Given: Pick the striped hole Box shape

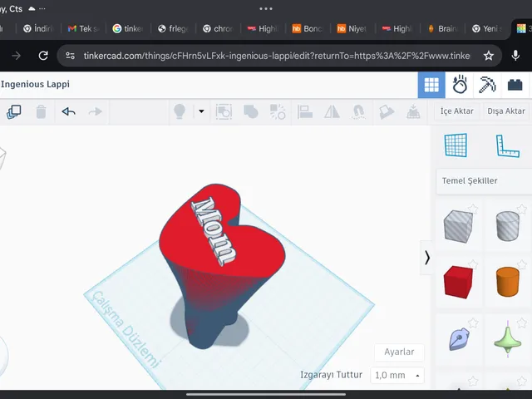Looking at the screenshot, I should [458, 226].
